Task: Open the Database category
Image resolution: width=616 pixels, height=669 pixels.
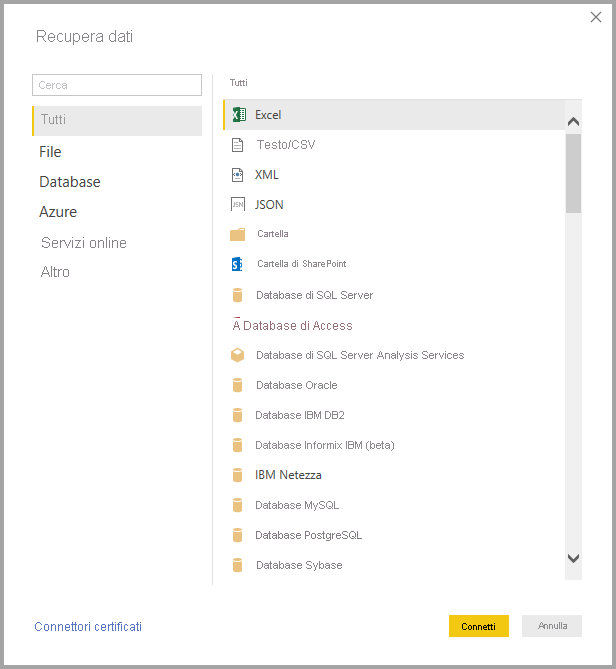Action: coord(70,182)
